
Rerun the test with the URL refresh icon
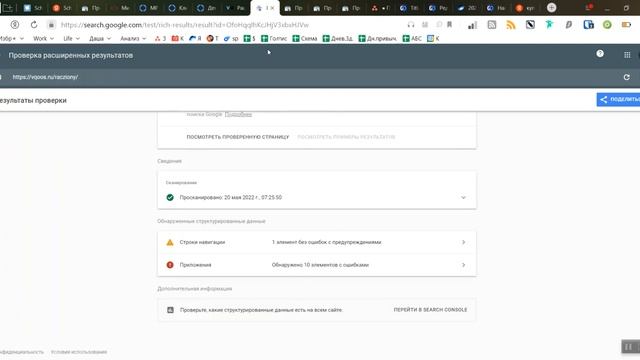tap(627, 77)
